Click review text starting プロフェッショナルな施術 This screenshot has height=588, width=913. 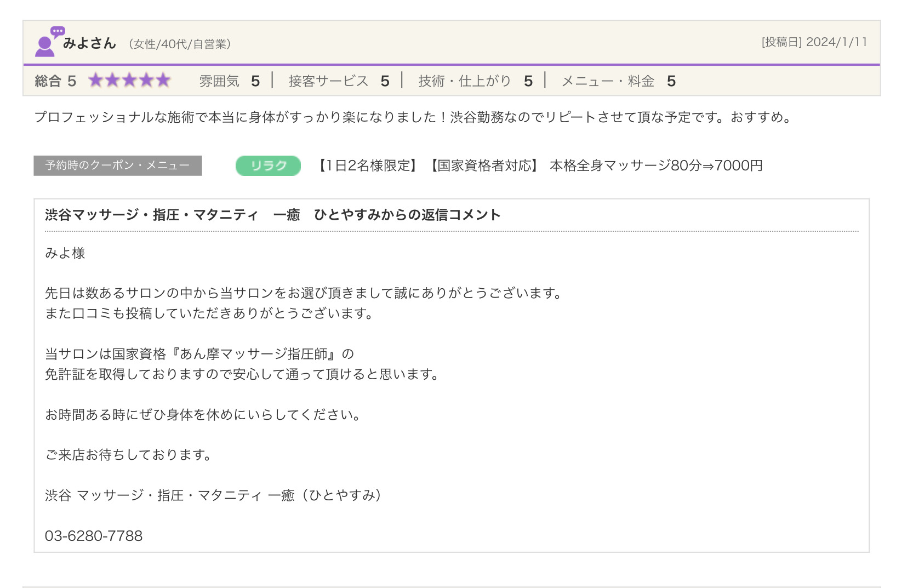point(414,117)
